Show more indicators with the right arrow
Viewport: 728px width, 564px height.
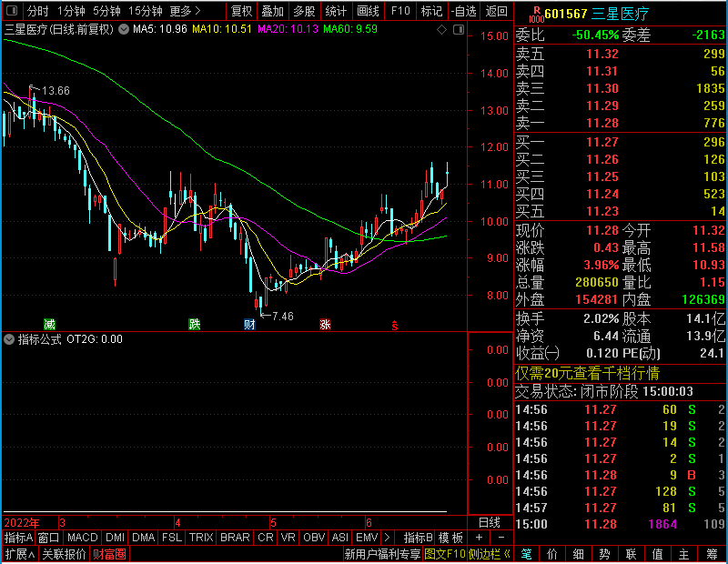click(x=388, y=538)
